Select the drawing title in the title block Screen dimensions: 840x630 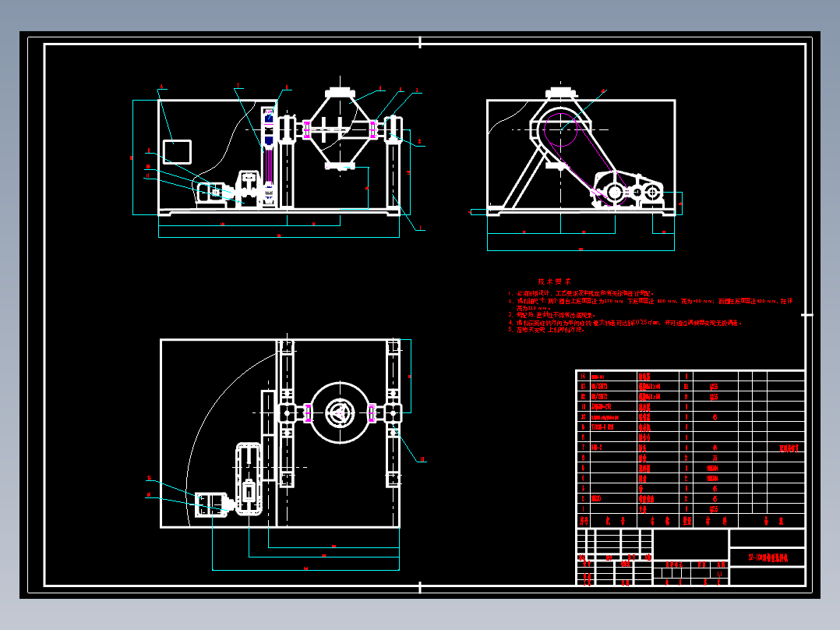point(768,557)
